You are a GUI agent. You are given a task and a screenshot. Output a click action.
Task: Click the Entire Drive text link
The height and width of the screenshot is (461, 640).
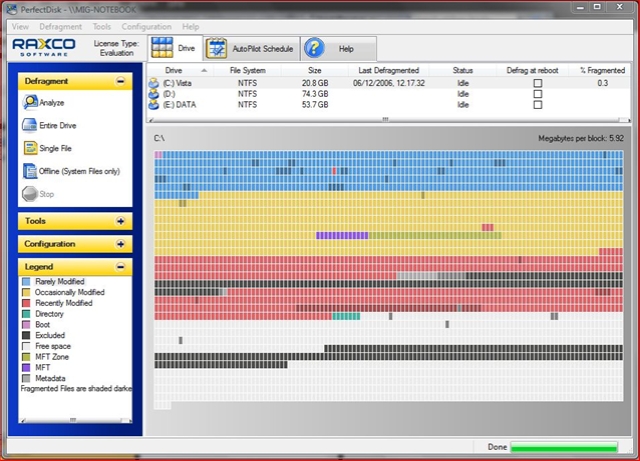[58, 125]
